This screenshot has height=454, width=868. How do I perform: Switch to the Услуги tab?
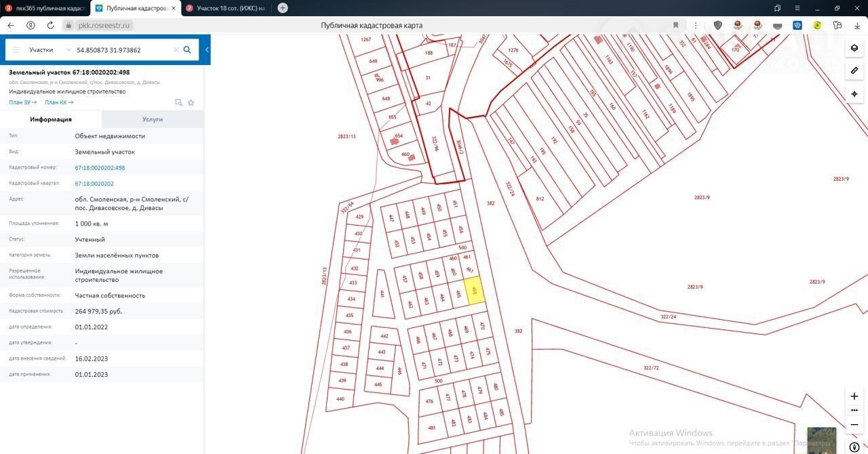153,119
